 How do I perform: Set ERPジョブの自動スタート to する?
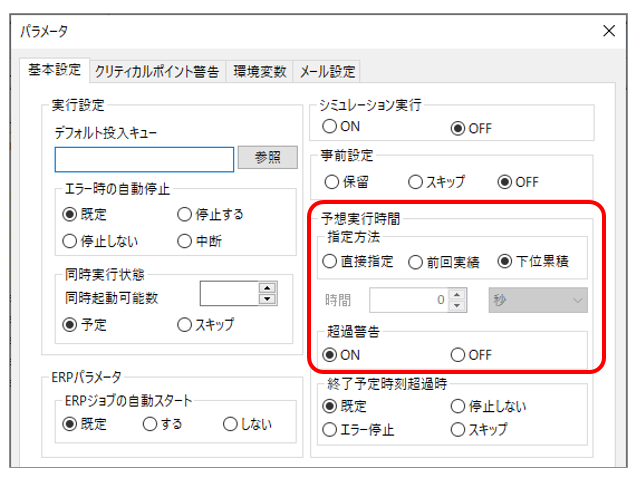click(150, 424)
